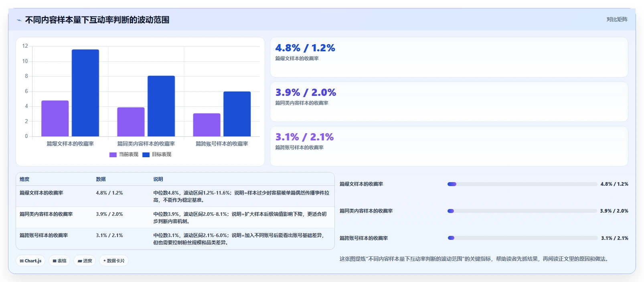Click the 篇爆文样本的收藏率 caption in the first card
The width and height of the screenshot is (644, 282).
tap(297, 59)
